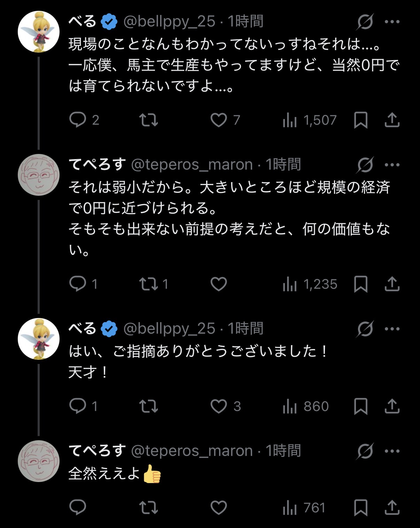The height and width of the screenshot is (528, 420).
Task: Repost the tweet with 1 repost
Action: click(x=149, y=284)
